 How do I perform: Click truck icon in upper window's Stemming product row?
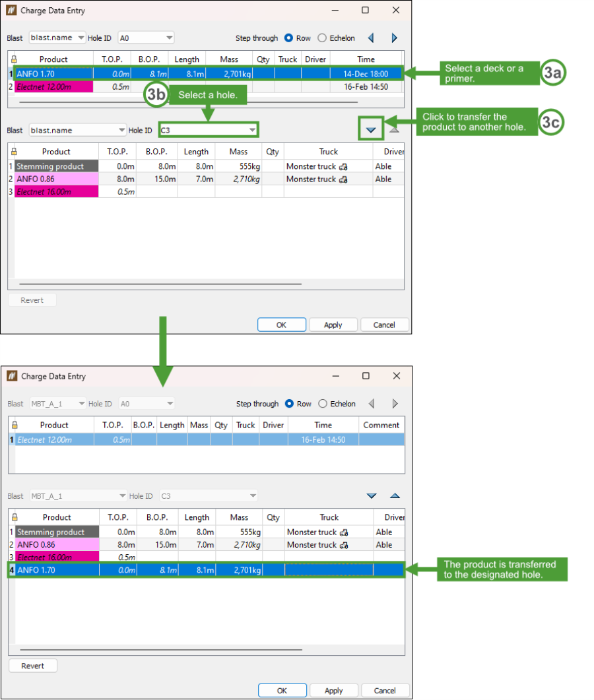tap(343, 166)
